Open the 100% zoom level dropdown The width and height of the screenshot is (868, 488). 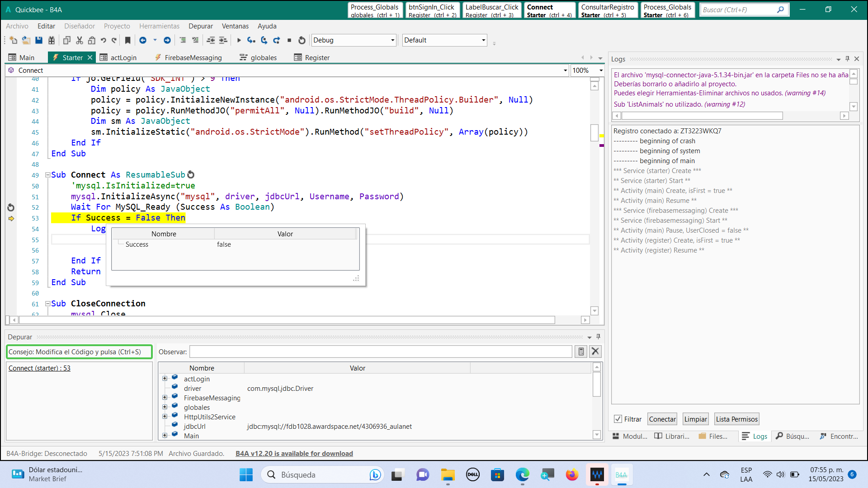[x=601, y=70]
